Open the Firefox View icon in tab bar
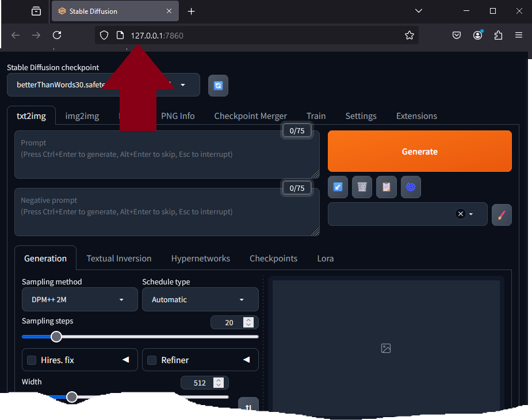This screenshot has width=532, height=420. (36, 11)
